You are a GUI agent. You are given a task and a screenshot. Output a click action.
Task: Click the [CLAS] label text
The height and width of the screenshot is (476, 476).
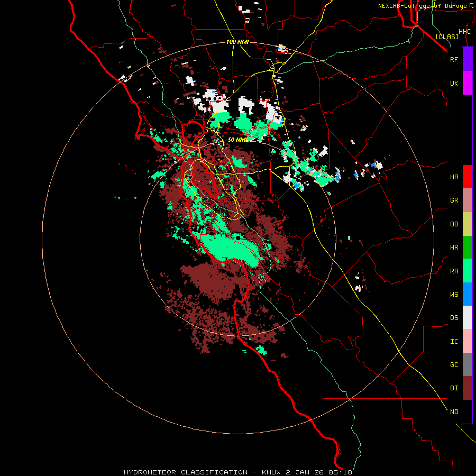(447, 36)
